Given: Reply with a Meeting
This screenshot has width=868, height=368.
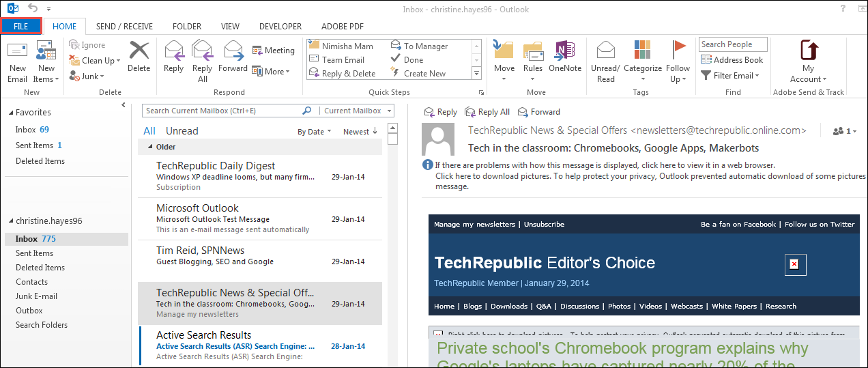Looking at the screenshot, I should (273, 51).
